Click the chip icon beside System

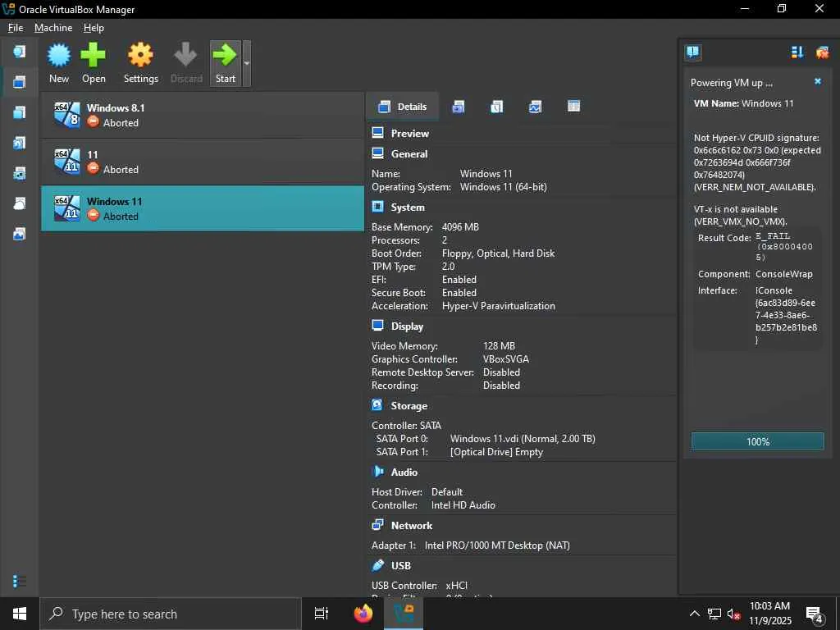pyautogui.click(x=377, y=207)
